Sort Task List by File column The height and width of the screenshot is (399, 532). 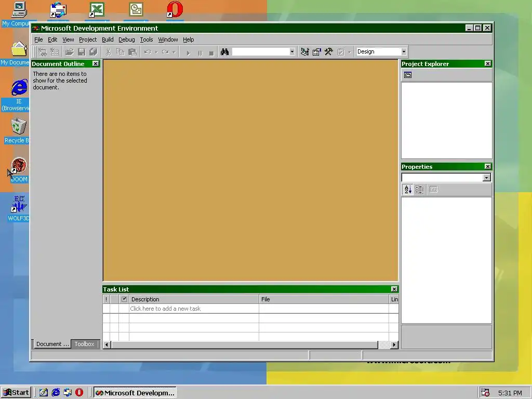[x=324, y=299]
